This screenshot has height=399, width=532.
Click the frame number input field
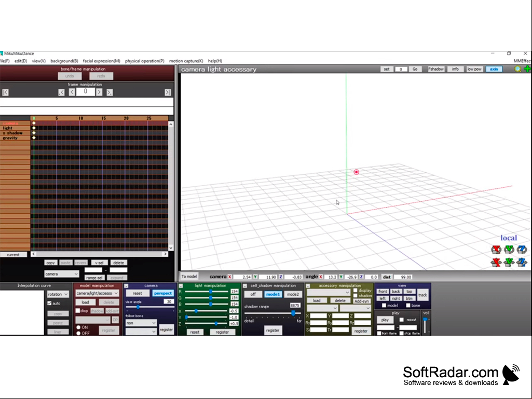point(86,92)
